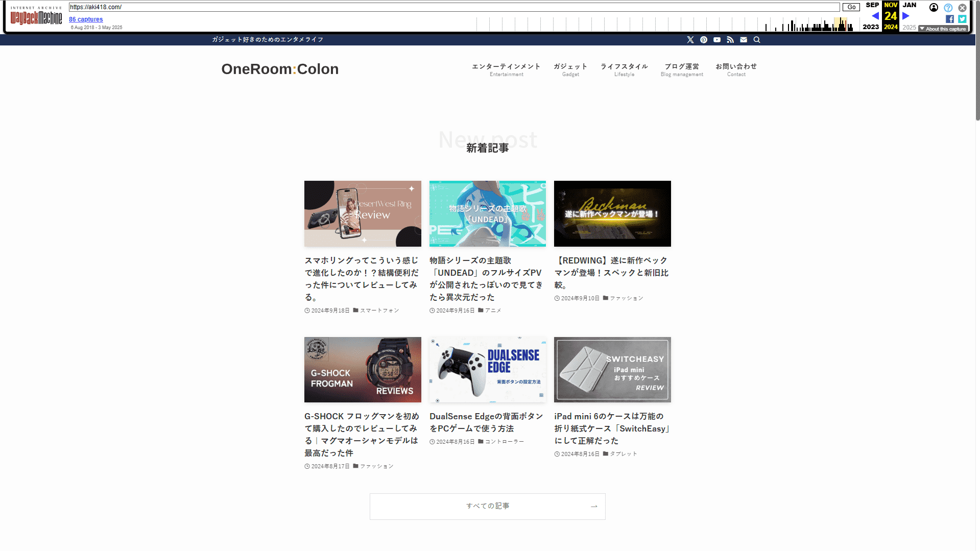The height and width of the screenshot is (551, 980).
Task: Open the RSS feed icon
Action: (x=730, y=40)
